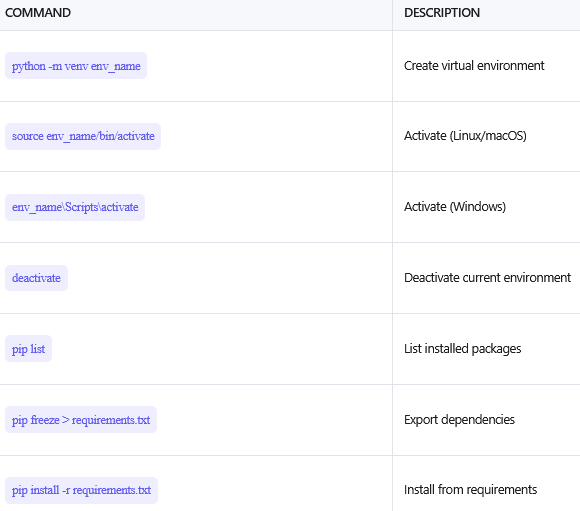Select the 'deactivate' command chip
This screenshot has height=511, width=580.
(36, 278)
